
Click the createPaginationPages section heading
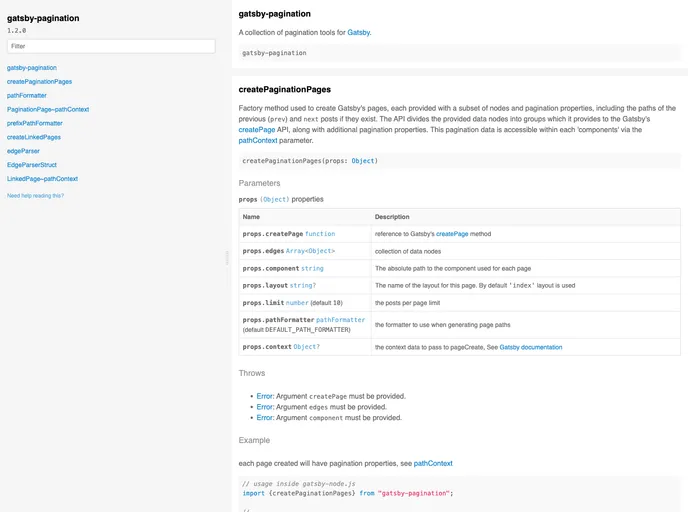(285, 90)
